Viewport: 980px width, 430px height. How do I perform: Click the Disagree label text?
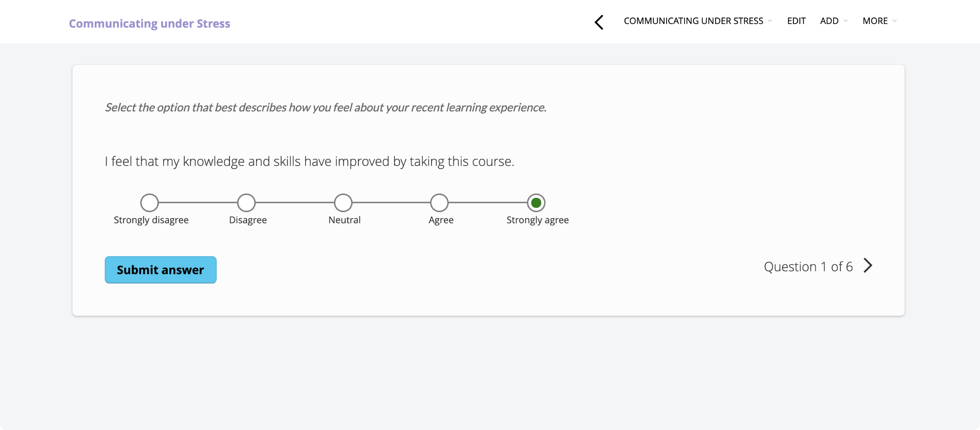248,220
